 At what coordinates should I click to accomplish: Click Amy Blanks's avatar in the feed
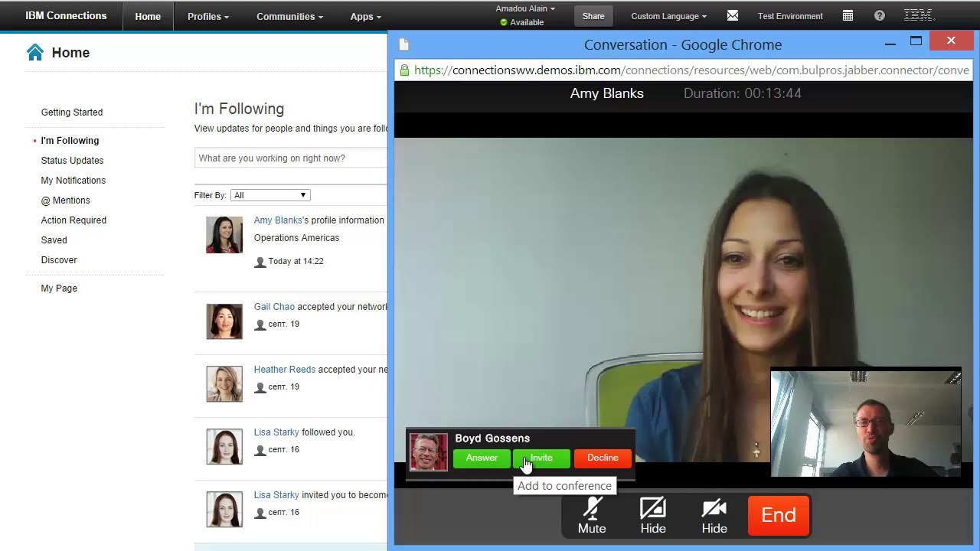pos(224,234)
